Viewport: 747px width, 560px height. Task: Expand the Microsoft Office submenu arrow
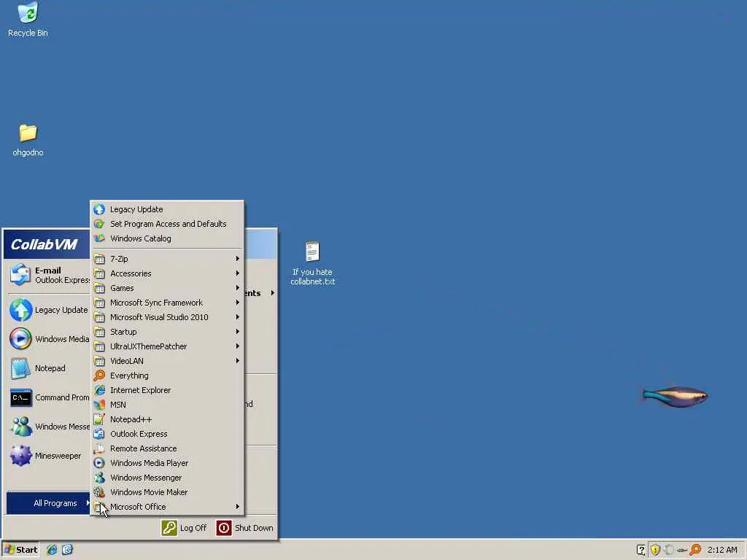pyautogui.click(x=237, y=507)
